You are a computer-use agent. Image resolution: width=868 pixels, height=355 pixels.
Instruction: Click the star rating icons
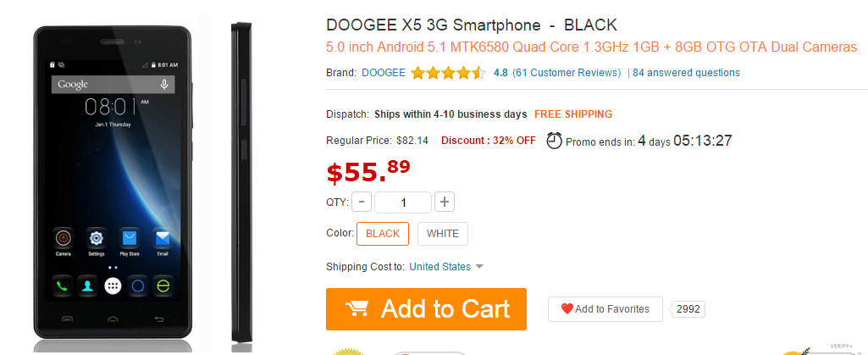[448, 73]
